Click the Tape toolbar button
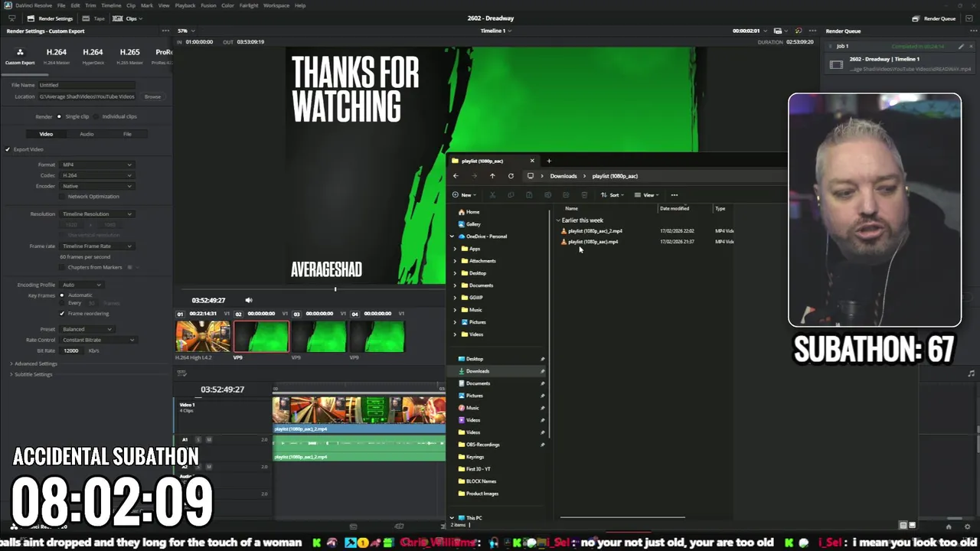The height and width of the screenshot is (551, 980). coord(95,18)
